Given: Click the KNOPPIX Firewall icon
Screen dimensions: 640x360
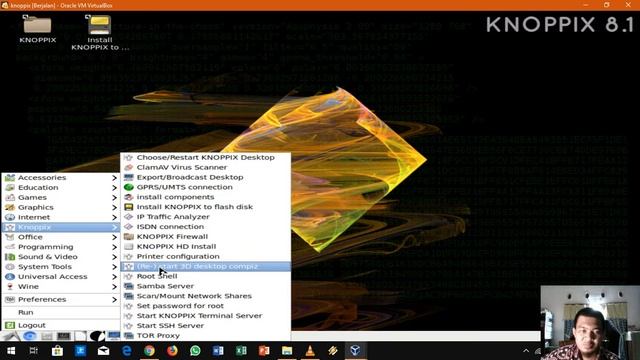Looking at the screenshot, I should click(129, 237).
